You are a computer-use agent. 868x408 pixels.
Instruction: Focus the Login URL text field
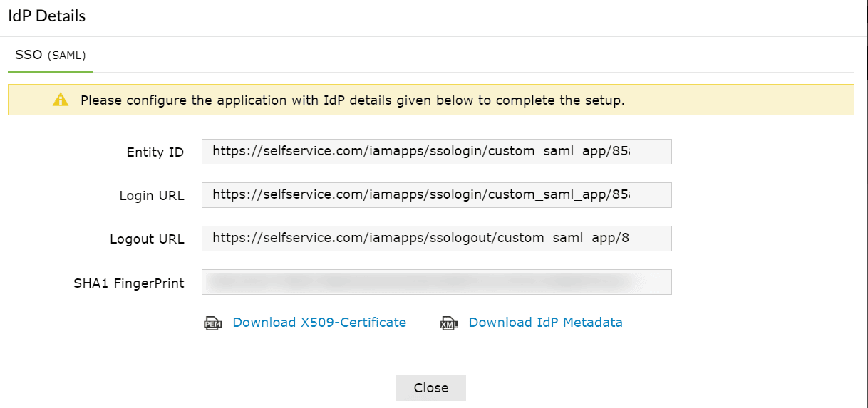click(436, 195)
